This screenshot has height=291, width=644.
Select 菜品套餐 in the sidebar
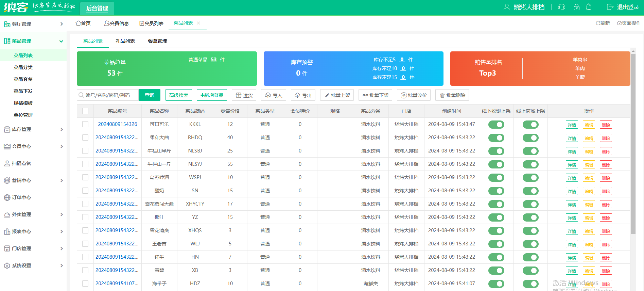23,79
